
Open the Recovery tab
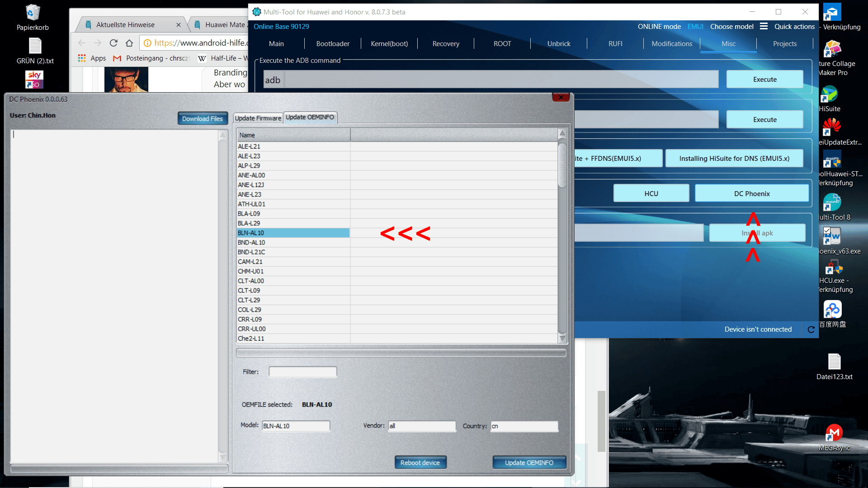coord(446,44)
